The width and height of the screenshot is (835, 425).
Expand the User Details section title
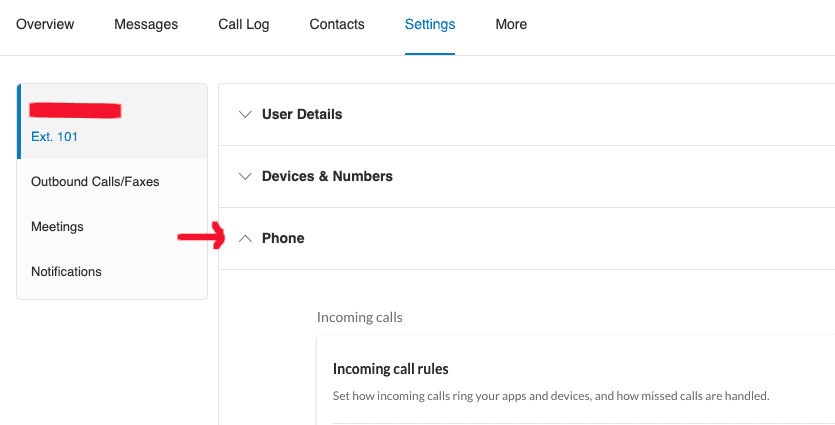(x=302, y=114)
